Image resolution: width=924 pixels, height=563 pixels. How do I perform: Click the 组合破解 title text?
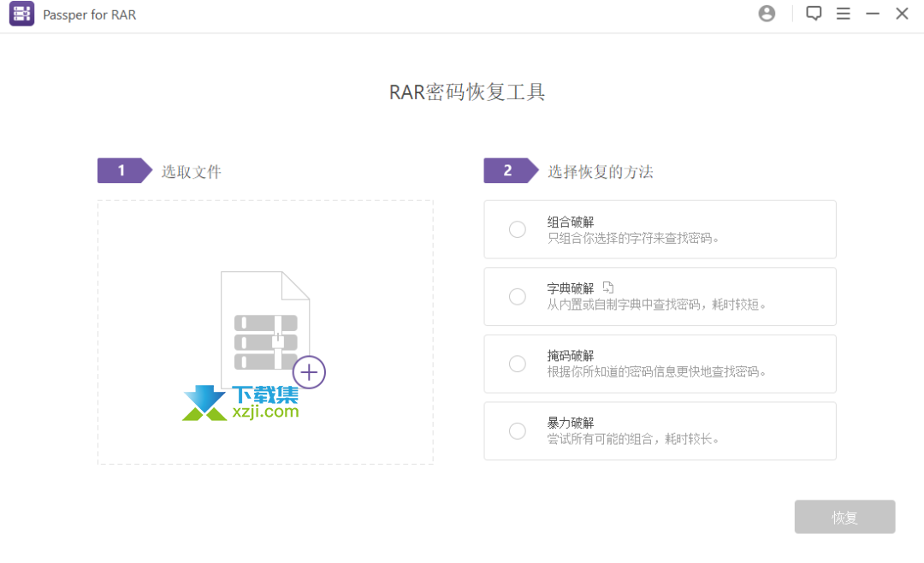click(x=571, y=222)
